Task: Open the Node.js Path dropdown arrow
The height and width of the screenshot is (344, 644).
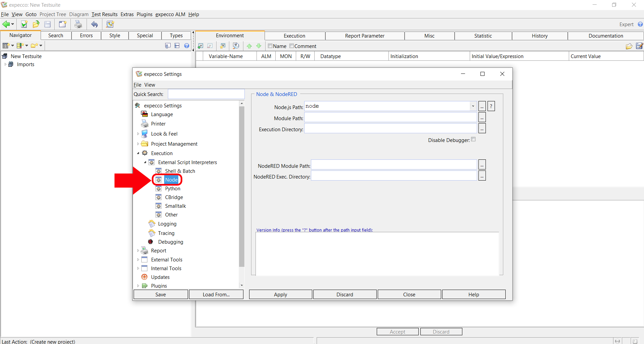Action: tap(473, 106)
